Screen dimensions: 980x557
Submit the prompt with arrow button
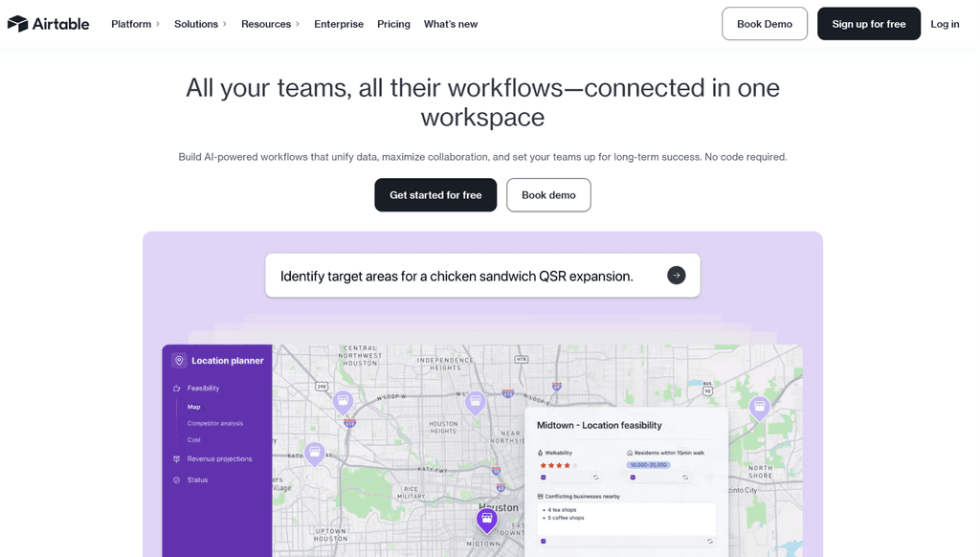tap(677, 275)
